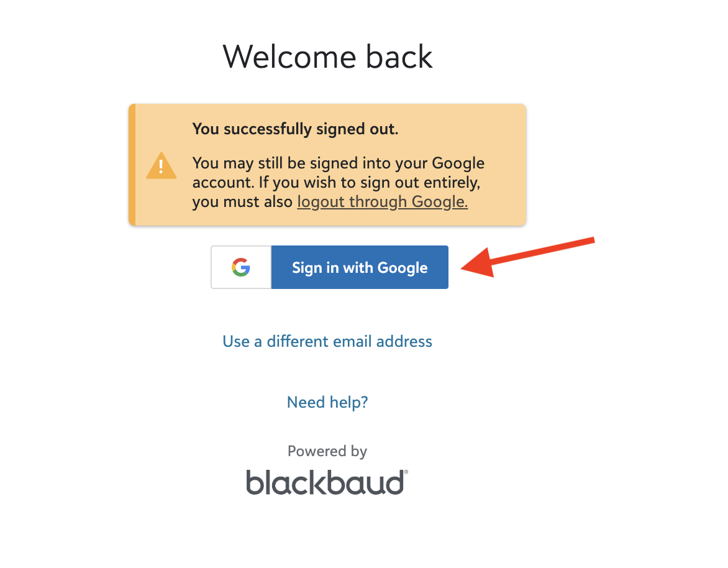Click the Powered by label
The image size is (728, 568).
(327, 451)
